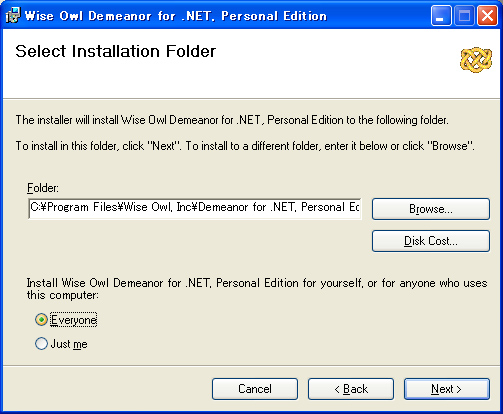Open the Browse folder dialog
Screen dimensions: 503x414
(x=431, y=209)
